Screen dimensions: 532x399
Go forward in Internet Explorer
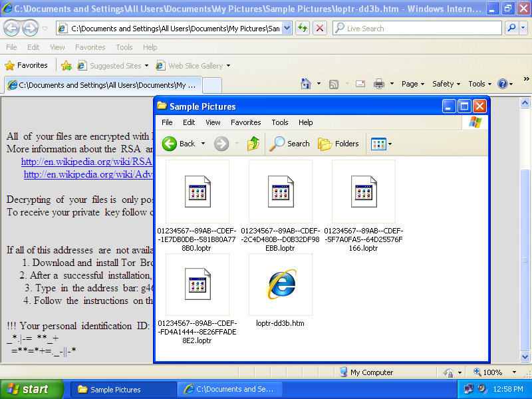click(30, 29)
